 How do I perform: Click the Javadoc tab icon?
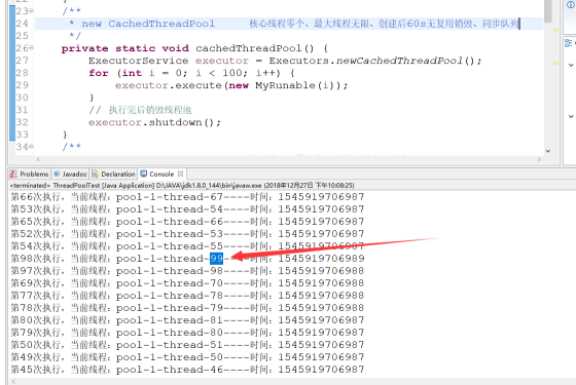click(x=57, y=174)
